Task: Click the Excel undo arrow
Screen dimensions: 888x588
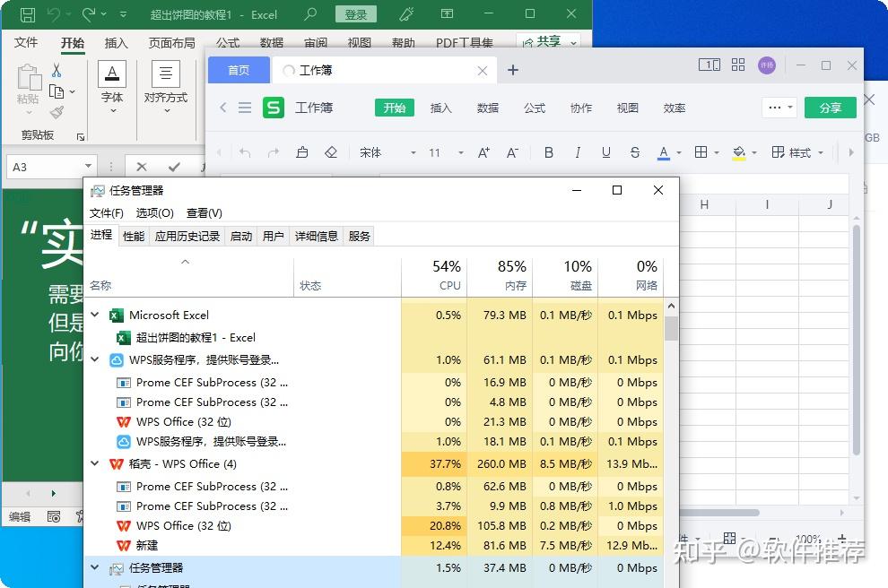Action: pos(54,14)
